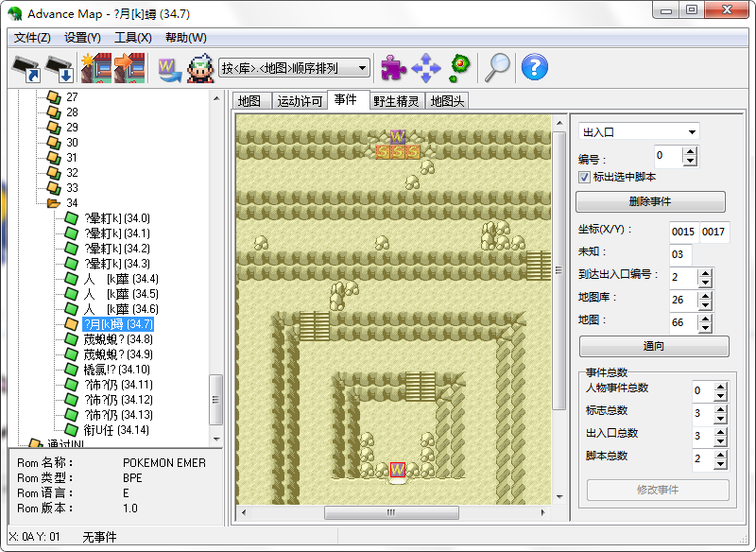Increase the 地图 number value
The height and width of the screenshot is (552, 756).
(705, 319)
